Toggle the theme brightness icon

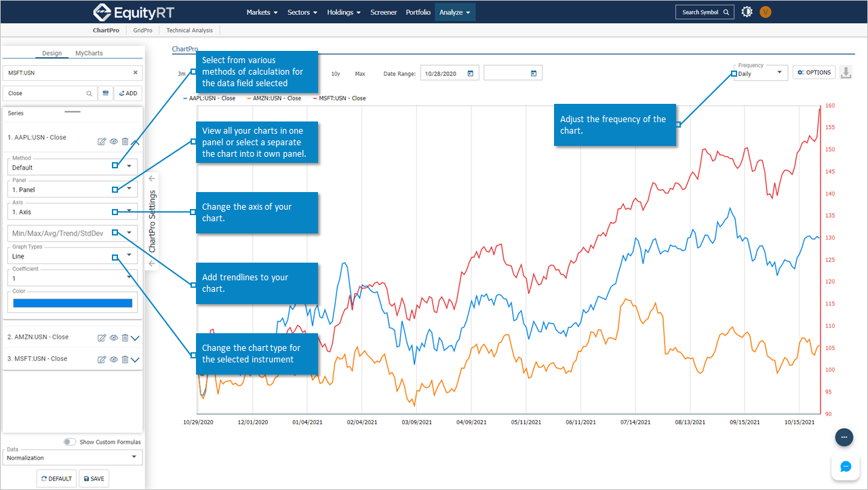click(747, 12)
